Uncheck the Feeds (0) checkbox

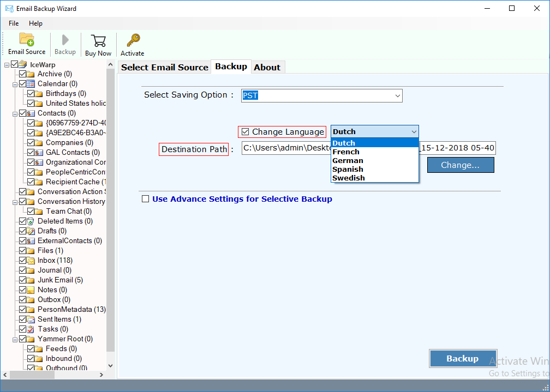click(x=31, y=349)
